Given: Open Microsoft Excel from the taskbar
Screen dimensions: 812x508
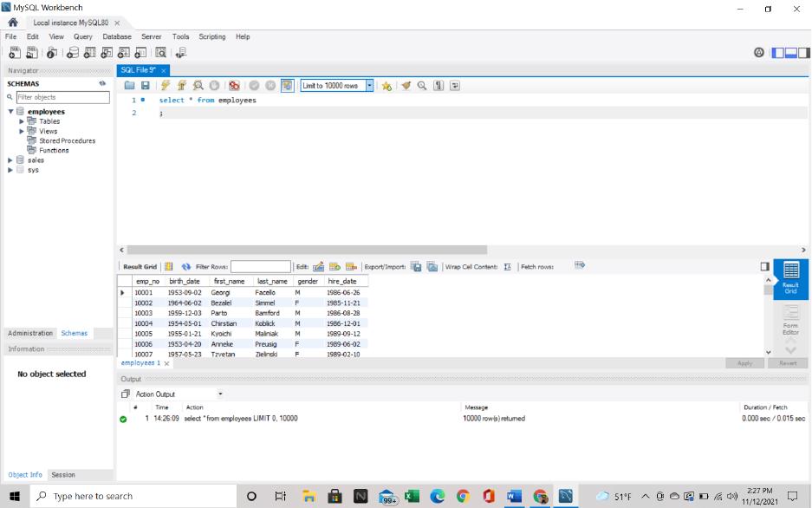Looking at the screenshot, I should click(x=412, y=497).
